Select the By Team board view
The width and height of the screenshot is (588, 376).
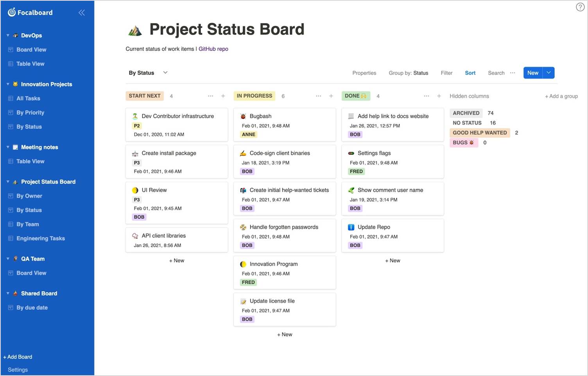27,224
